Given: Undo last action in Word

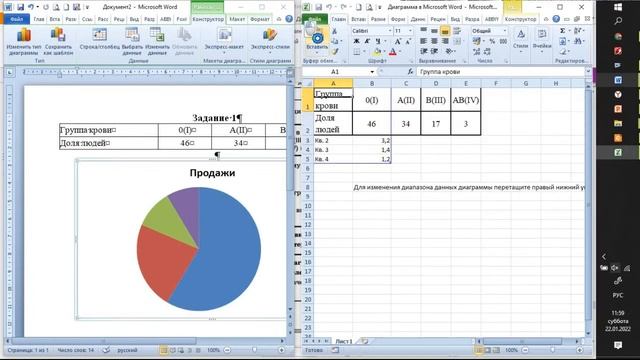Looking at the screenshot, I should [31, 7].
